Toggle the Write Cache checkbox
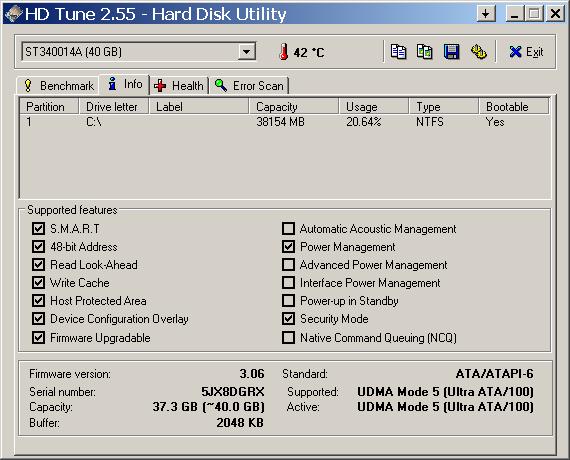The image size is (570, 460). 38,283
